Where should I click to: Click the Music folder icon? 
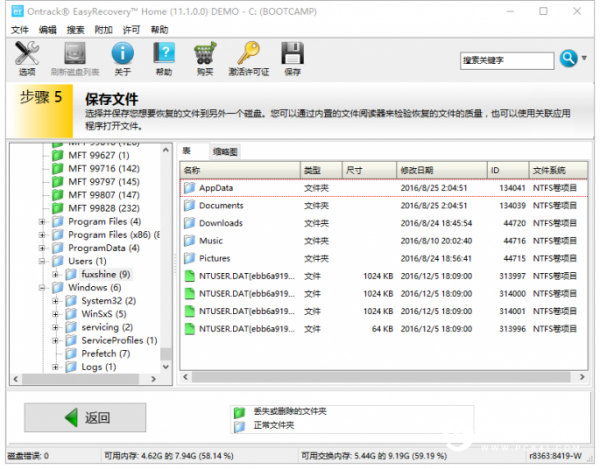(x=189, y=241)
